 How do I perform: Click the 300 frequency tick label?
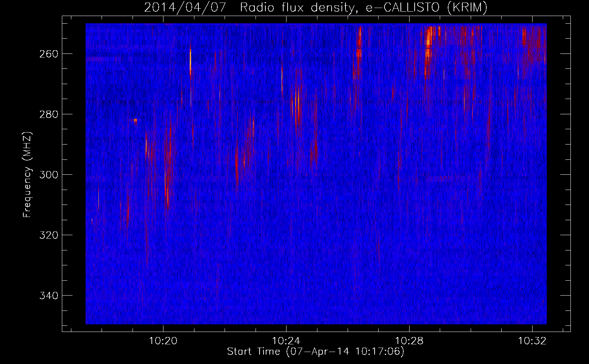49,175
